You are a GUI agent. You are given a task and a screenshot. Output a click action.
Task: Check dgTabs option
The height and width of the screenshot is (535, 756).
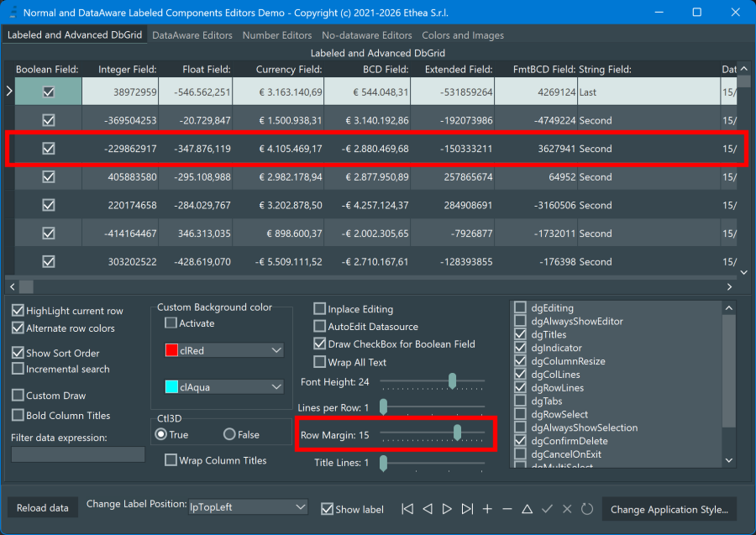click(520, 401)
